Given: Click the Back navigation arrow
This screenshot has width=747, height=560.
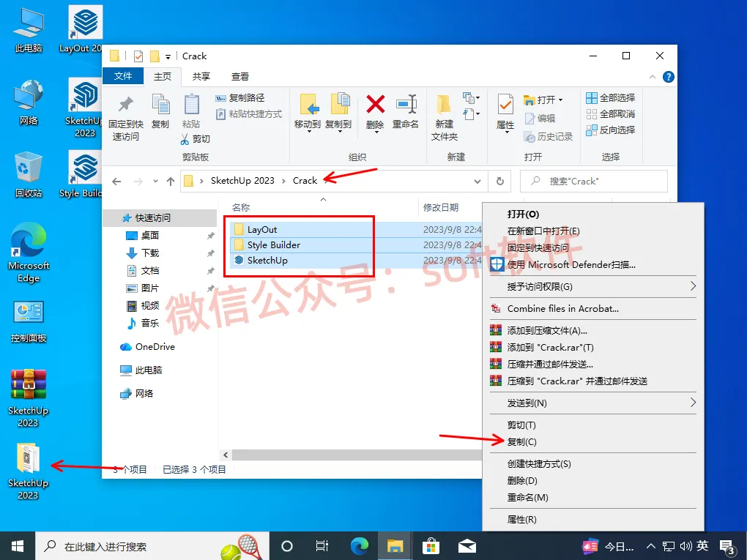Looking at the screenshot, I should 116,182.
